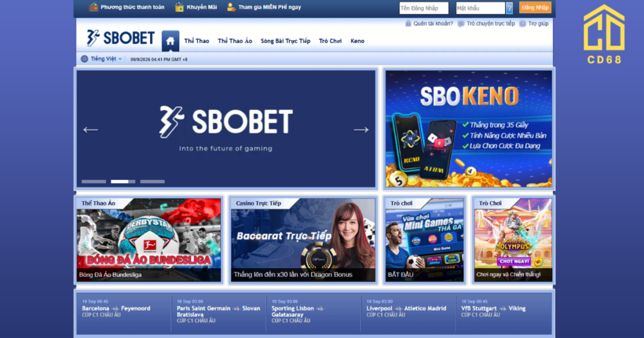644x338 pixels.
Task: Select third carousel slide indicator
Action: point(152,182)
